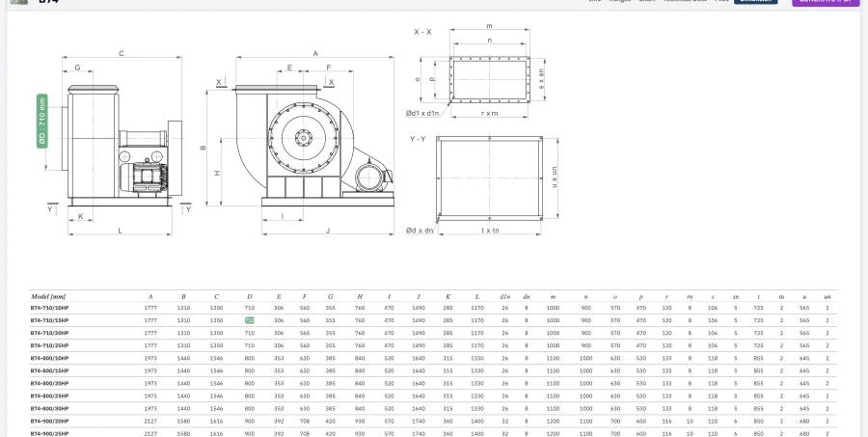This screenshot has height=437, width=868.
Task: Click table column header d1n
Action: point(504,297)
